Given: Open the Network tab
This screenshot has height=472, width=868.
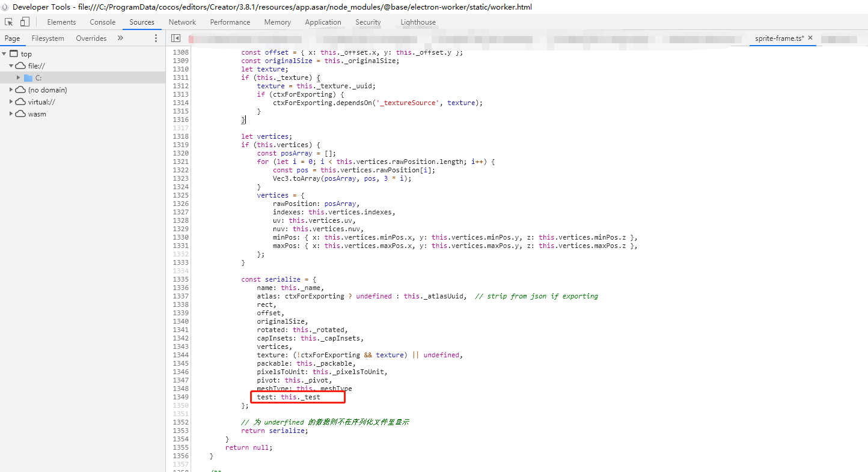Looking at the screenshot, I should pyautogui.click(x=182, y=22).
